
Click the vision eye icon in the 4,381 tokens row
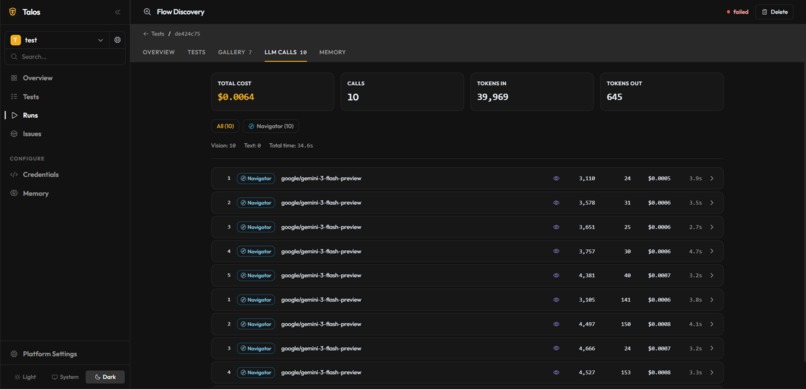click(x=556, y=275)
